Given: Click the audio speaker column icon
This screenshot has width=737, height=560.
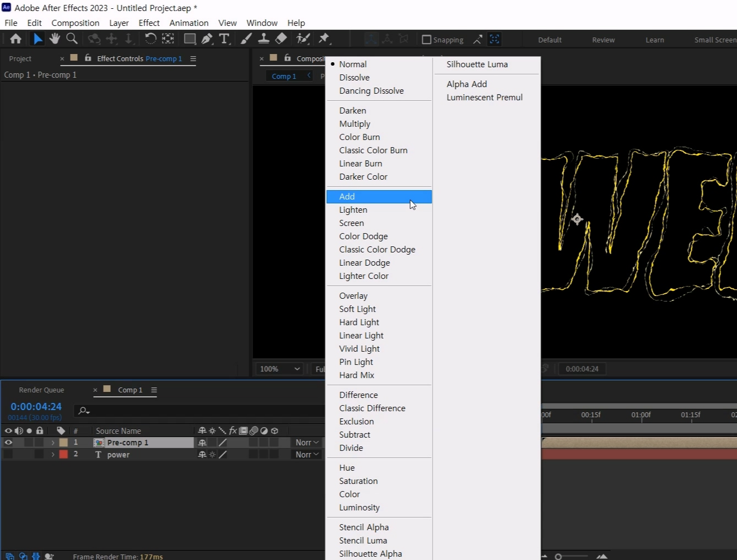Looking at the screenshot, I should 19,430.
